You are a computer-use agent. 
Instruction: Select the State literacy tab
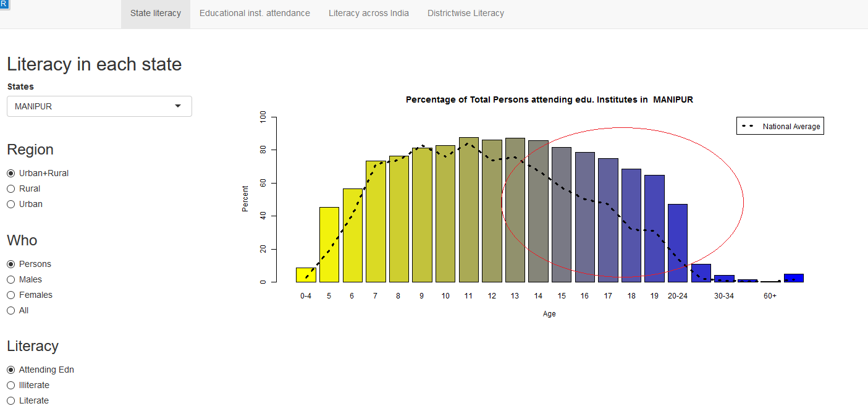coord(156,13)
